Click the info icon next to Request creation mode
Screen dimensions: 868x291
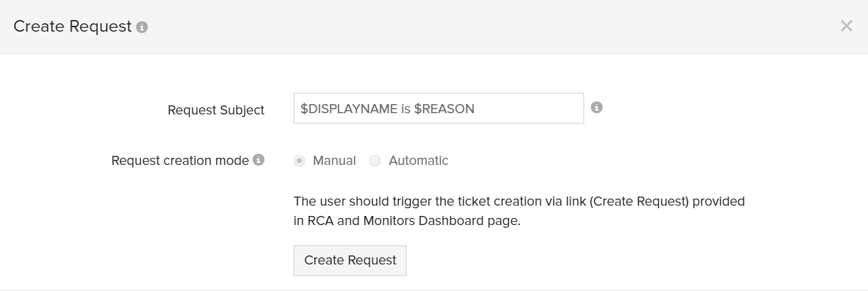point(259,160)
